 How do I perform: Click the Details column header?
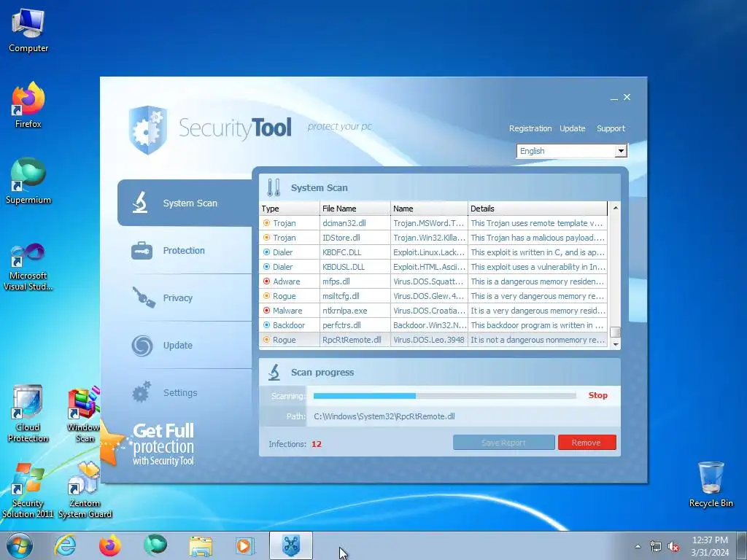click(538, 209)
